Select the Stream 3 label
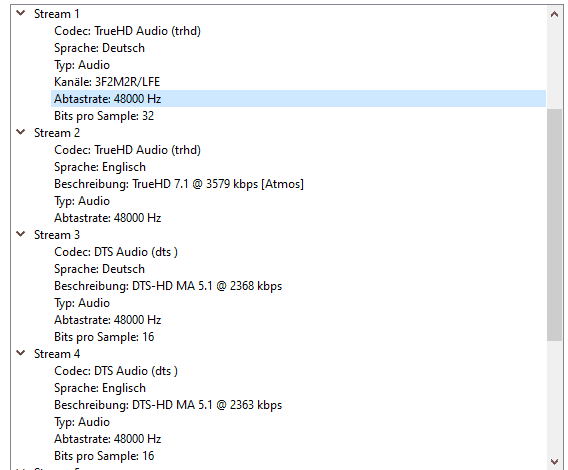The image size is (568, 470). pyautogui.click(x=57, y=235)
